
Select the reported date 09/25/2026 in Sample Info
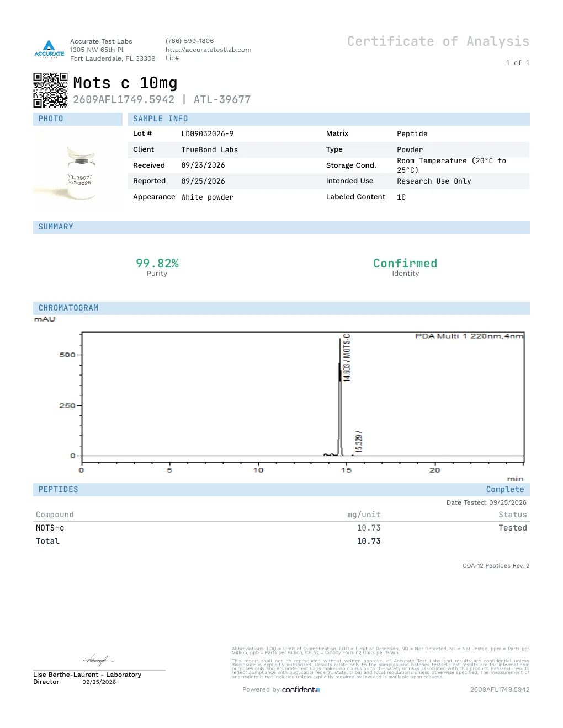203,181
